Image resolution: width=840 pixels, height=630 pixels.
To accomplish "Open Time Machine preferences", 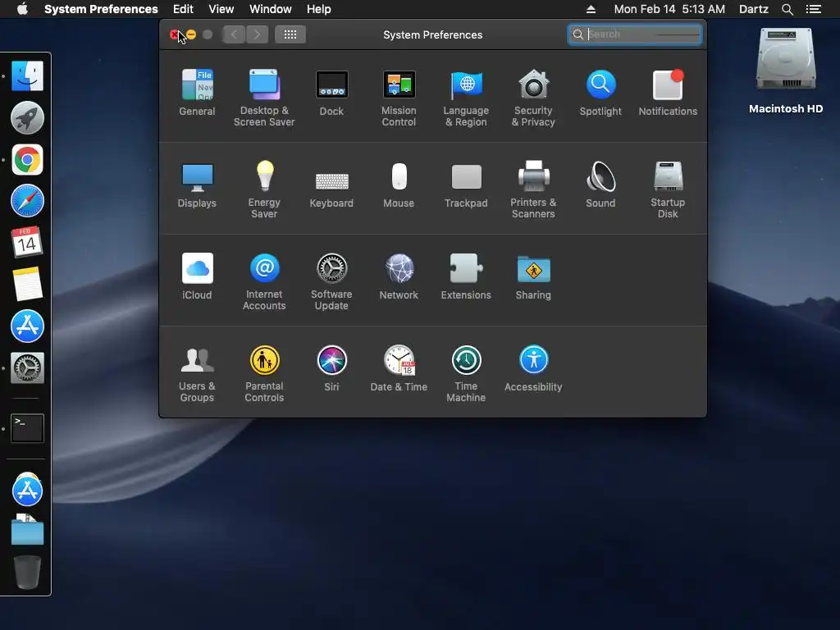I will click(x=466, y=373).
